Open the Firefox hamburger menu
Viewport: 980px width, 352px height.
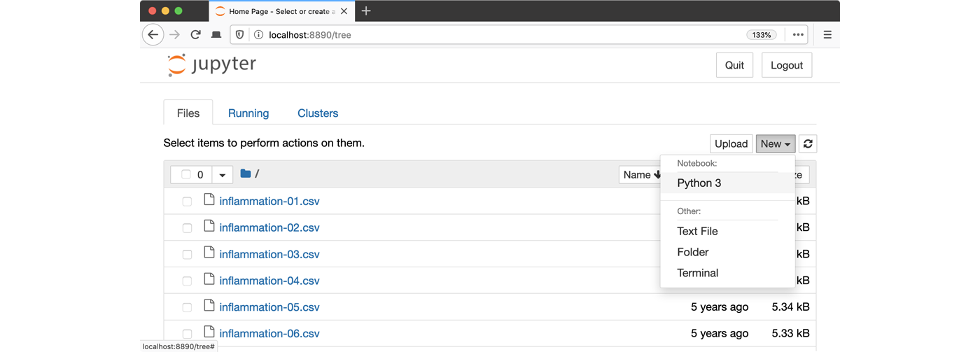click(x=827, y=34)
